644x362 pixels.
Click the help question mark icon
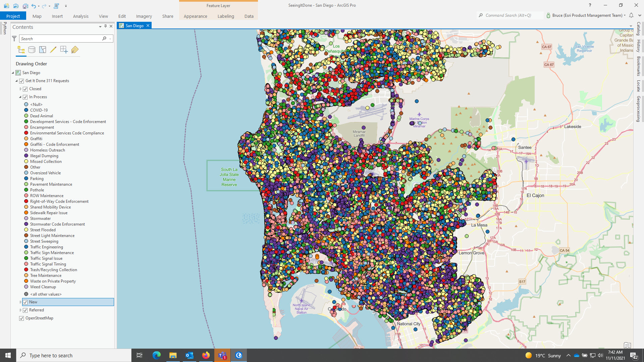(x=590, y=5)
